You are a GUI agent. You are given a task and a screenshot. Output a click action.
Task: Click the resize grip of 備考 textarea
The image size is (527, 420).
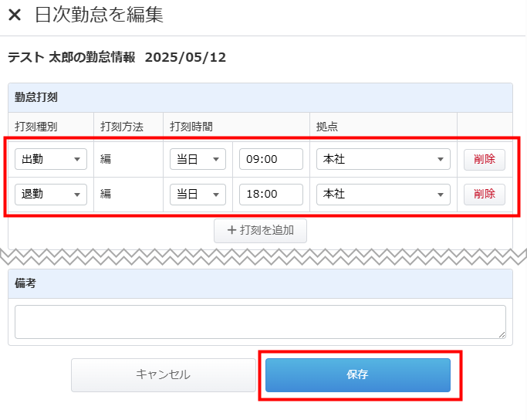click(x=502, y=334)
